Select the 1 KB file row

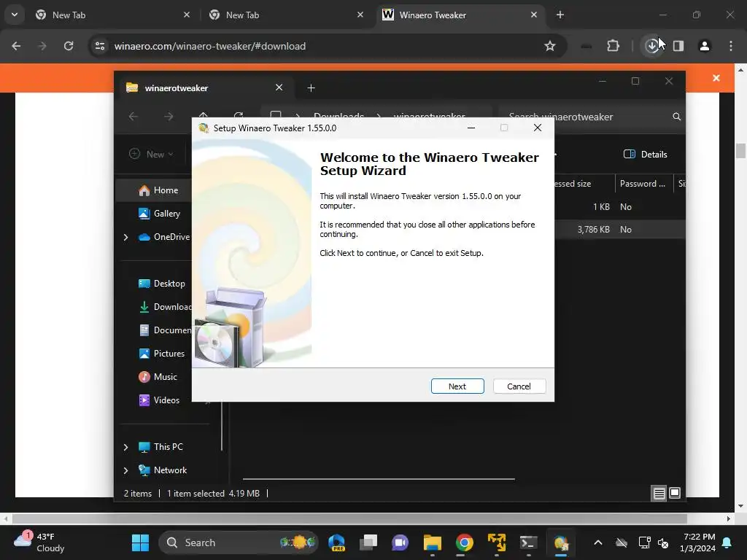click(620, 206)
